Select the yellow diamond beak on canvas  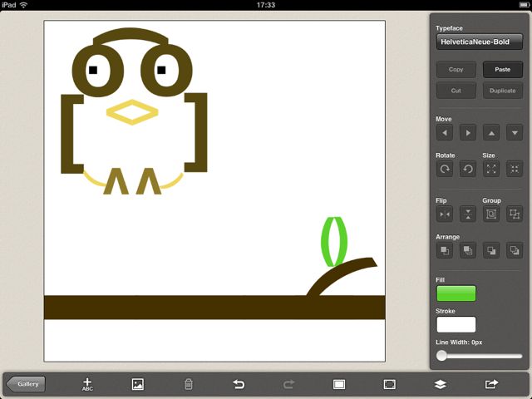point(132,112)
